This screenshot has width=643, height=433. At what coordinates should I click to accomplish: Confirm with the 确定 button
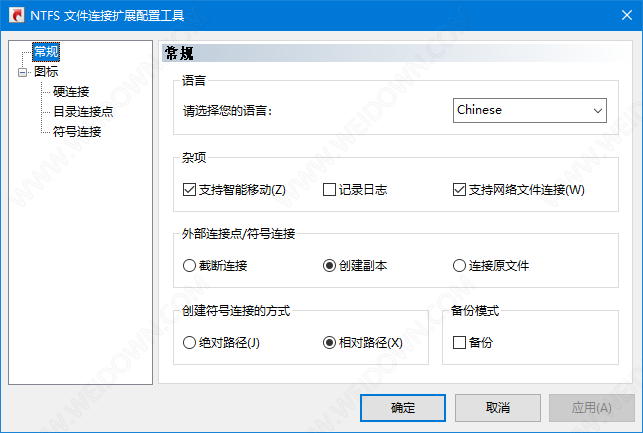[403, 408]
